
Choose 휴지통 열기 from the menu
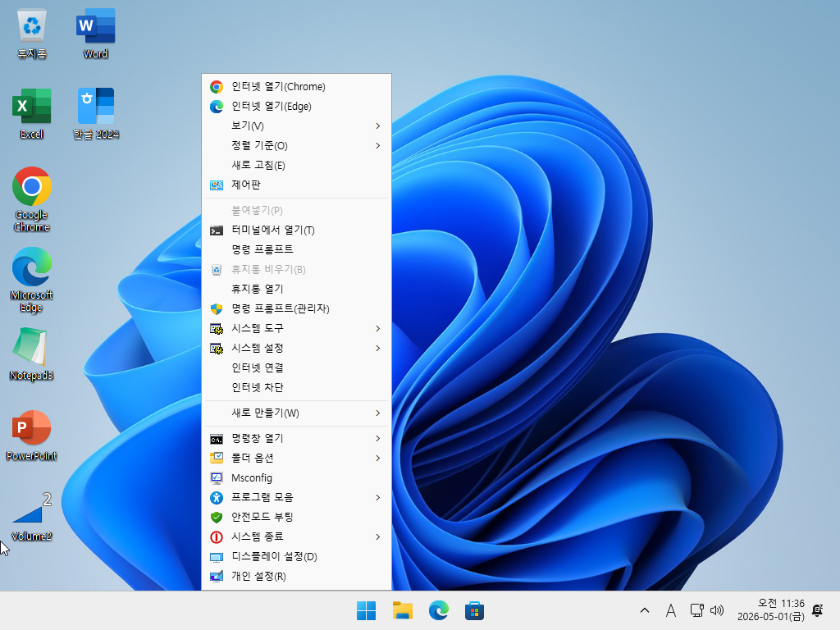point(296,290)
